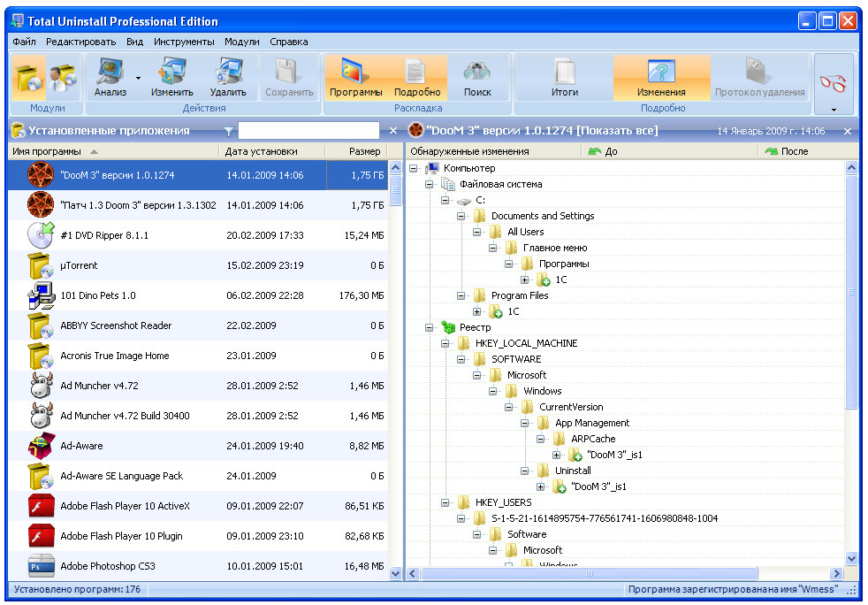Select the 15,24 МБ size cell
868x605 pixels.
pos(363,235)
